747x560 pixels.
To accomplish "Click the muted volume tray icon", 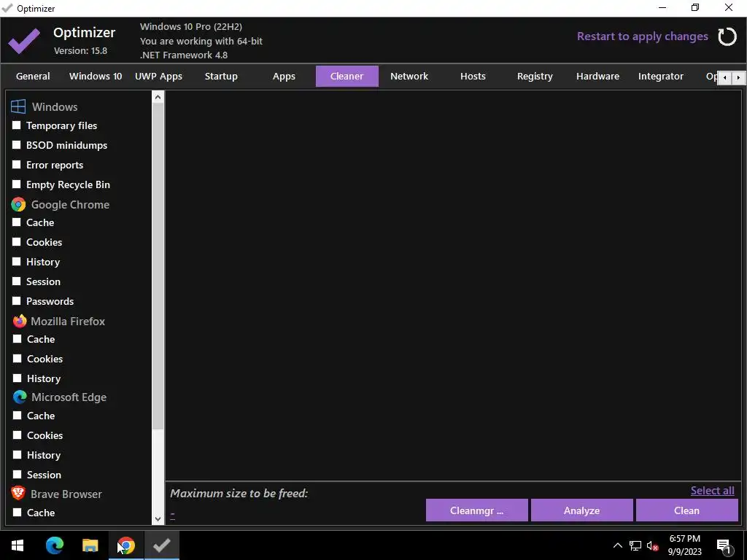I will tap(652, 545).
